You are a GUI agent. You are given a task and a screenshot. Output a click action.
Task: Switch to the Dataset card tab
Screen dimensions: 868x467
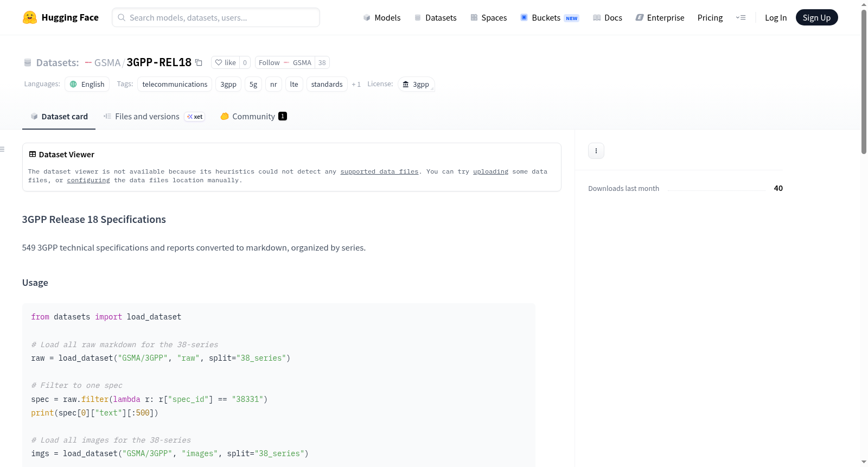59,116
